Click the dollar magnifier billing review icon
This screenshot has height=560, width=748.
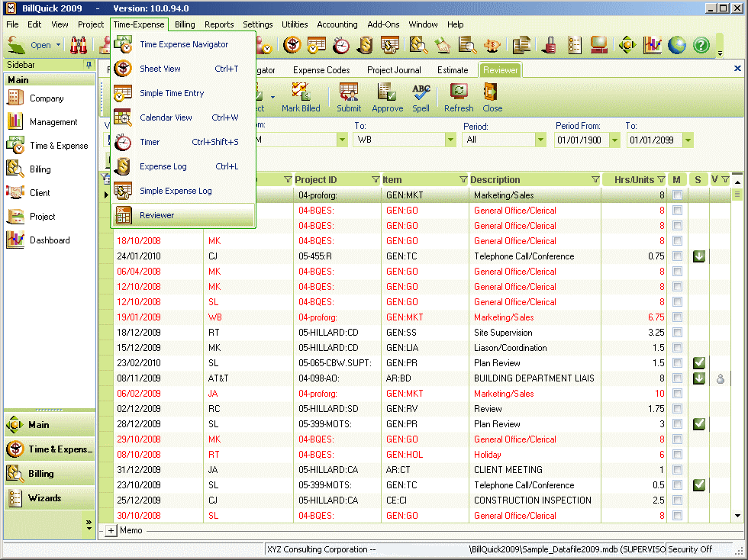click(x=418, y=45)
